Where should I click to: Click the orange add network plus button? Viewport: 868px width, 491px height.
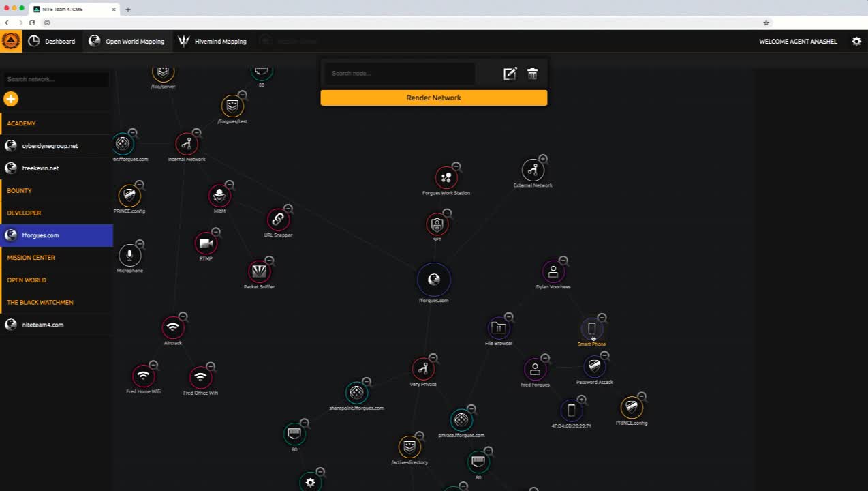pyautogui.click(x=11, y=100)
